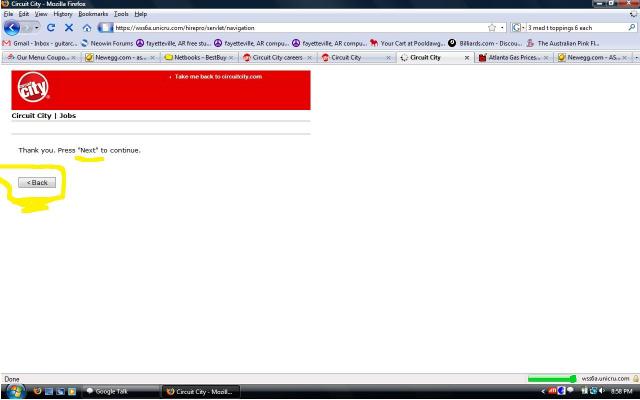Click the red ATI tray icon
This screenshot has width=640, height=400.
tap(552, 391)
